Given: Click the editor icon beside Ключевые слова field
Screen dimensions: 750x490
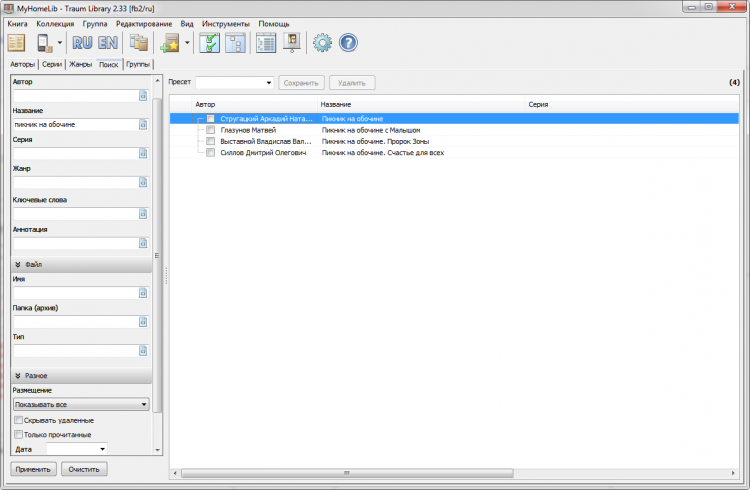Looking at the screenshot, I should click(x=143, y=214).
